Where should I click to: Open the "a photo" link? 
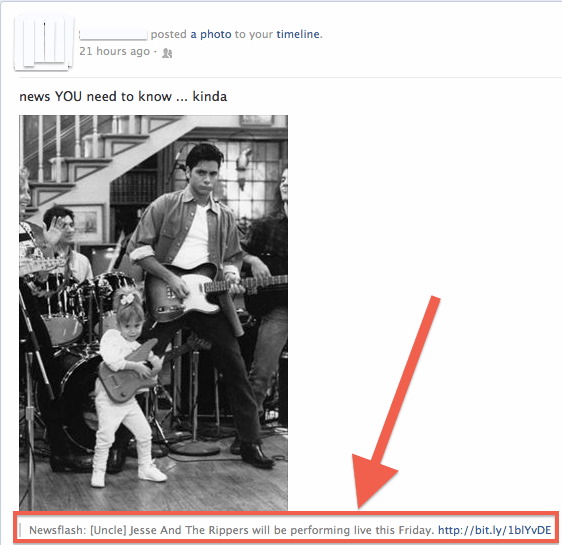211,34
